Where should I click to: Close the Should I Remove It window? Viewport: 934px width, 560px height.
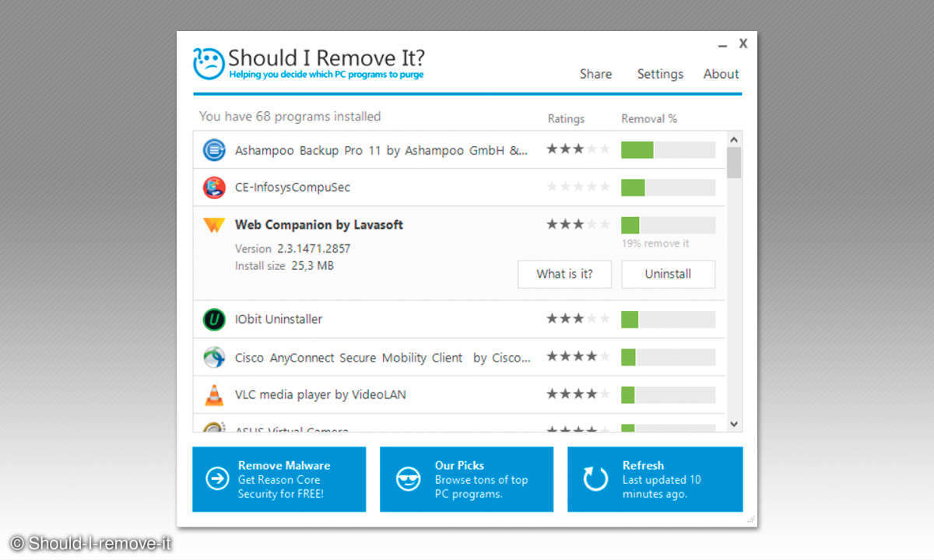(x=743, y=44)
